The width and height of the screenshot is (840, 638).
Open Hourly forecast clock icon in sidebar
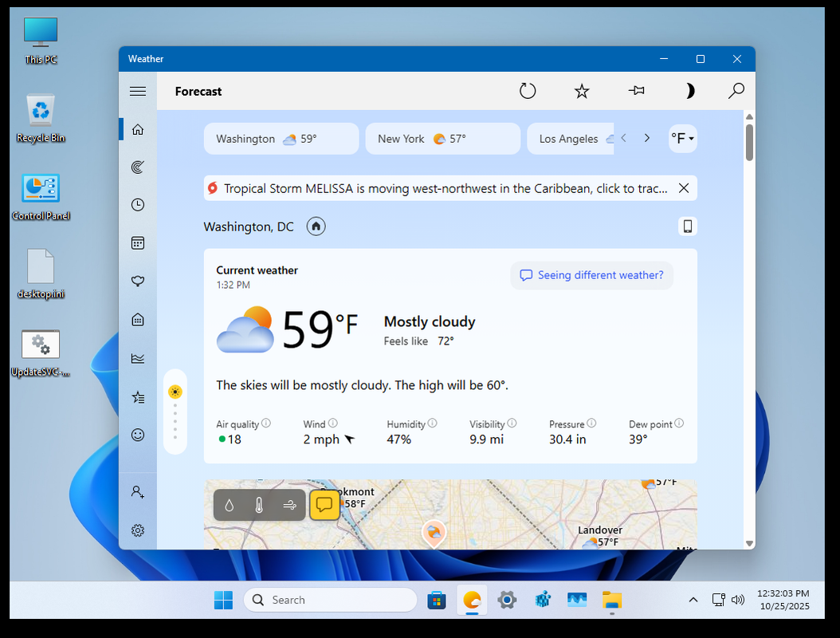[x=138, y=205]
